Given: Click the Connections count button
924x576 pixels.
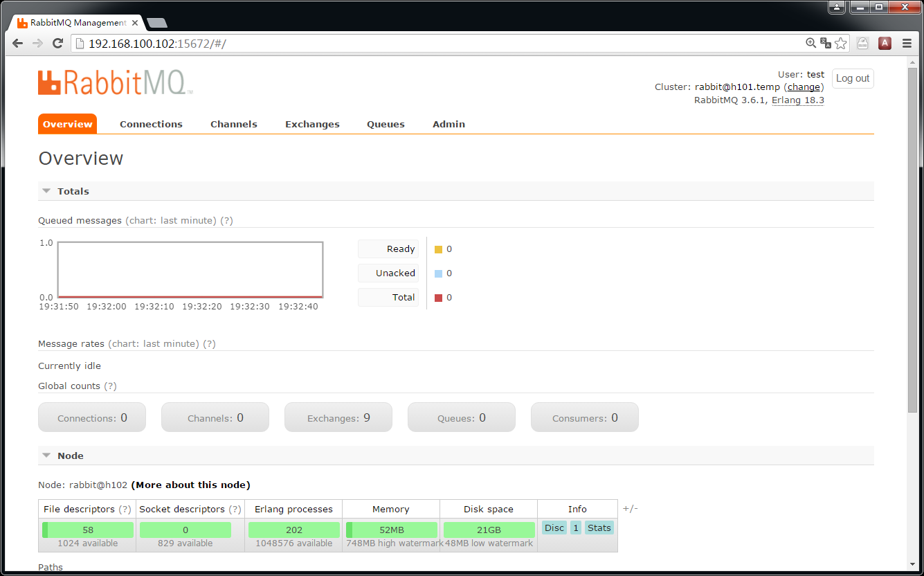Looking at the screenshot, I should point(92,417).
